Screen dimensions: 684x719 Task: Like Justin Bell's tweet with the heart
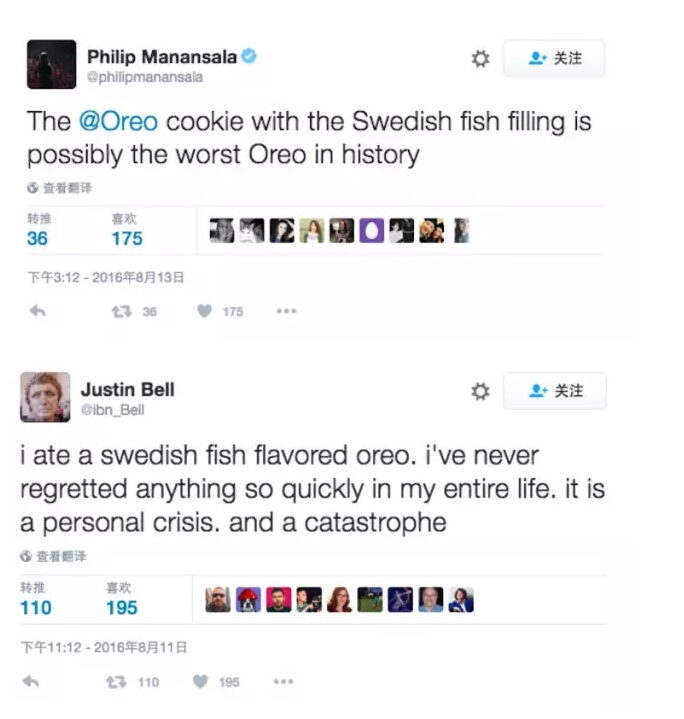click(200, 682)
